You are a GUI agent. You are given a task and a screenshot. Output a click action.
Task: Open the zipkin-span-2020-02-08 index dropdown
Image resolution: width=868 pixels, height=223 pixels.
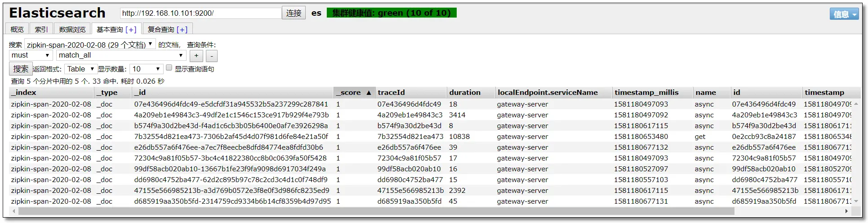(x=90, y=45)
